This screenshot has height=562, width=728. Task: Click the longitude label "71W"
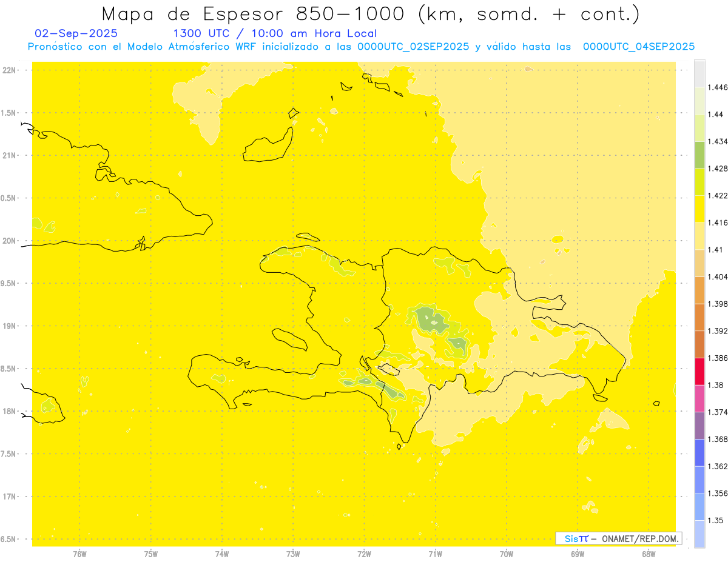coord(435,554)
